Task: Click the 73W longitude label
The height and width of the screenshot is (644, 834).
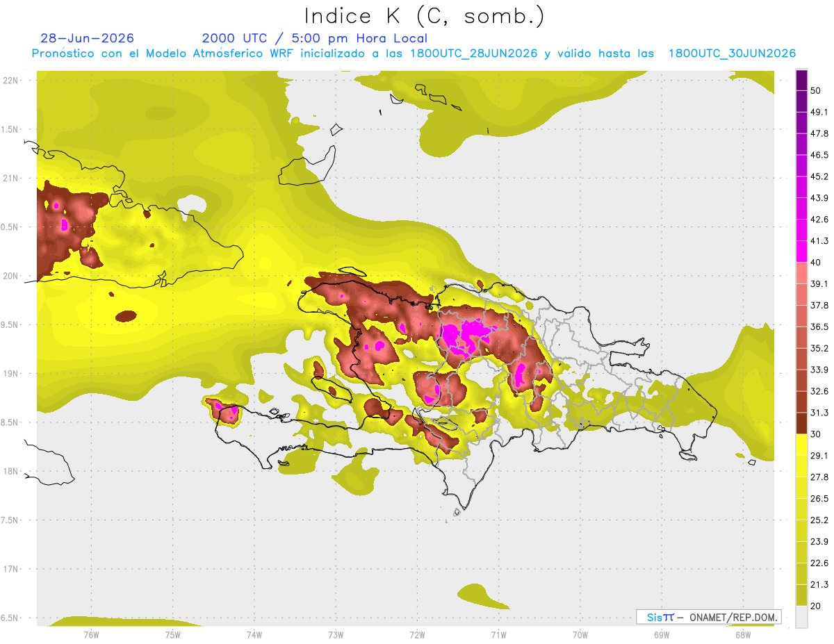Action: pos(335,634)
